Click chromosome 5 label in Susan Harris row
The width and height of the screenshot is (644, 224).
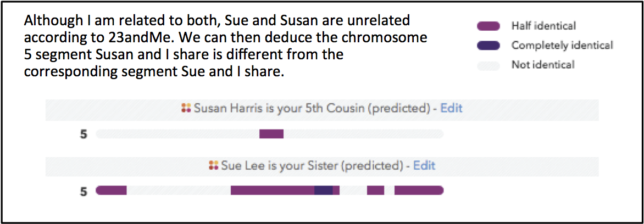coord(84,134)
